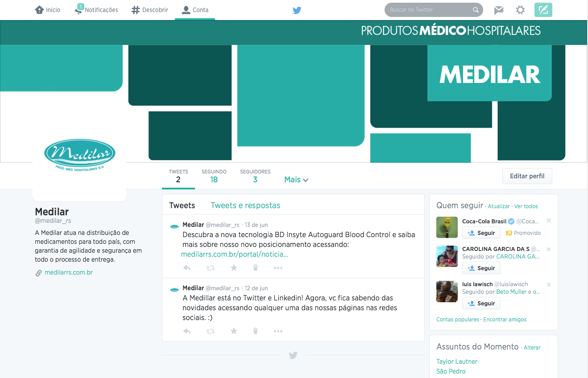Delete the 12 de jun tweet trash icon
588x378 pixels.
[x=255, y=331]
